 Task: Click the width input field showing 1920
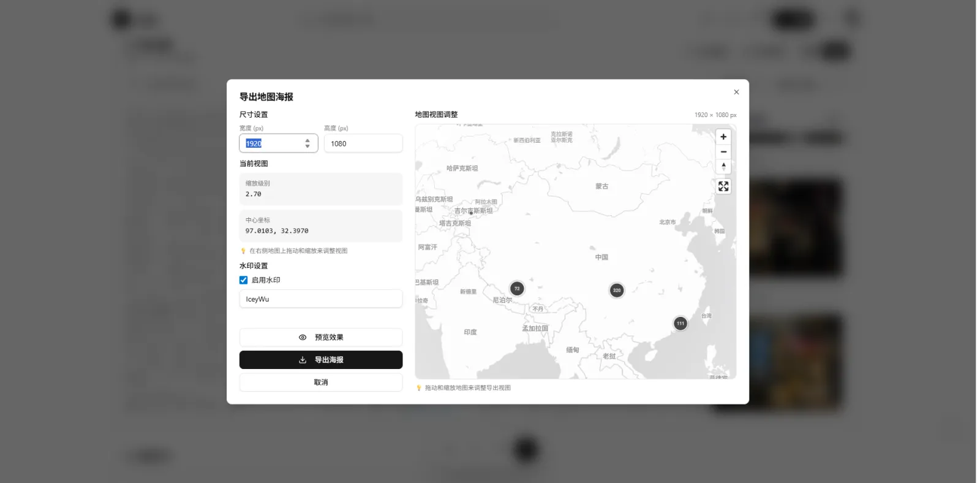pyautogui.click(x=278, y=143)
